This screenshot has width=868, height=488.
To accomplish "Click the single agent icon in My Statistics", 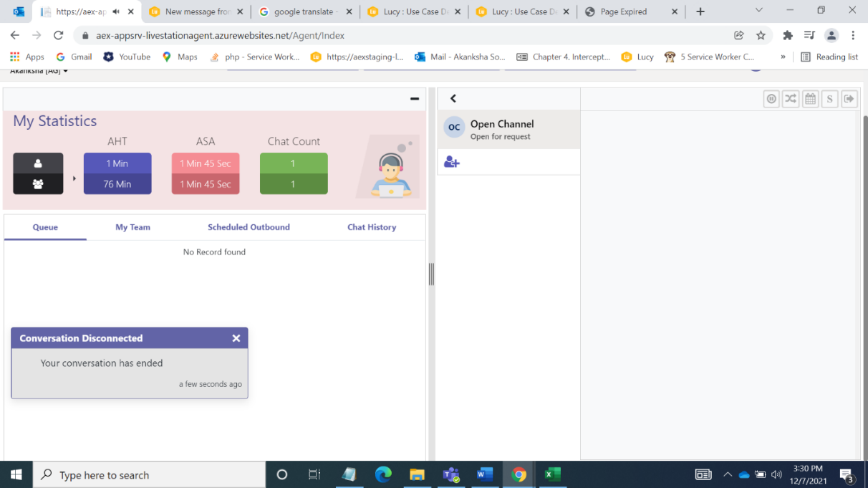I will click(x=37, y=162).
